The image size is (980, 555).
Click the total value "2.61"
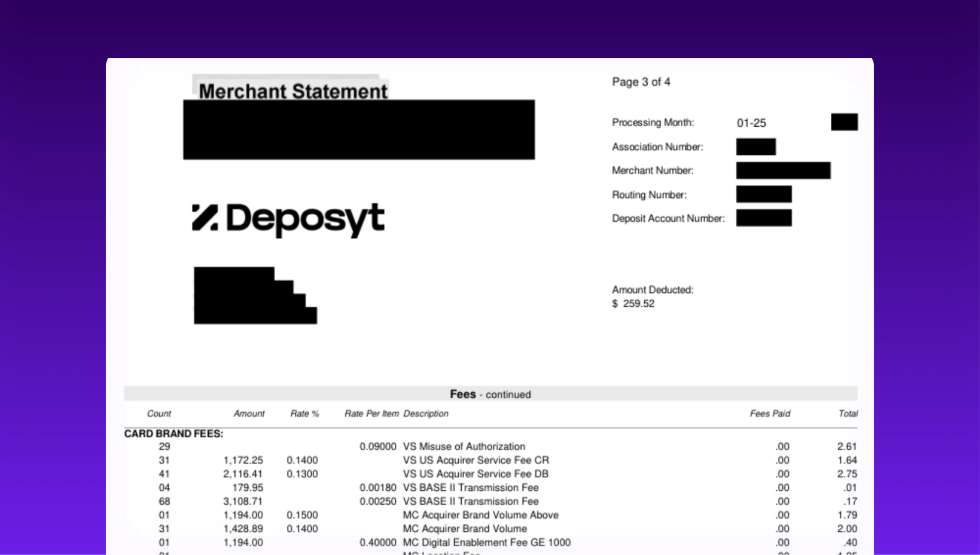847,446
